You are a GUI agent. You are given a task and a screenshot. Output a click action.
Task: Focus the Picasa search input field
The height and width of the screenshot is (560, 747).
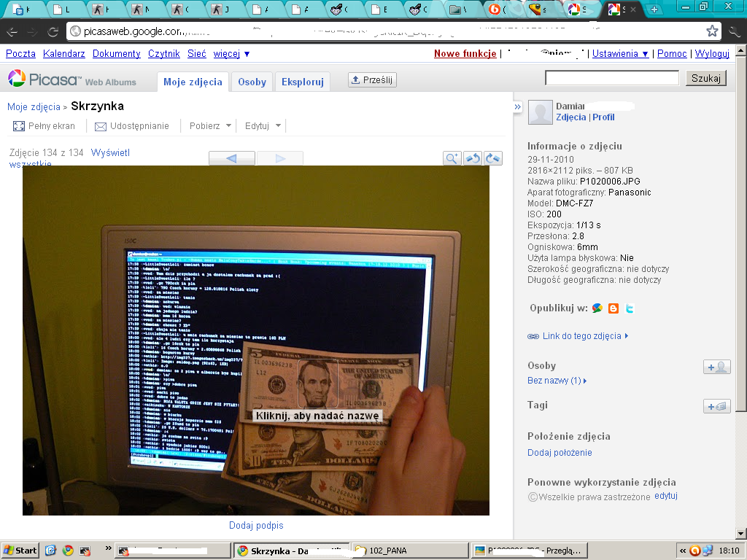coord(612,78)
